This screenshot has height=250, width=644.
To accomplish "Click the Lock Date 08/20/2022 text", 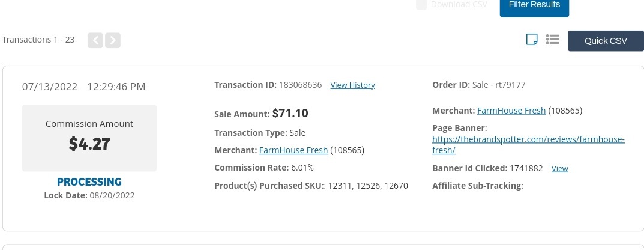I will tap(89, 195).
